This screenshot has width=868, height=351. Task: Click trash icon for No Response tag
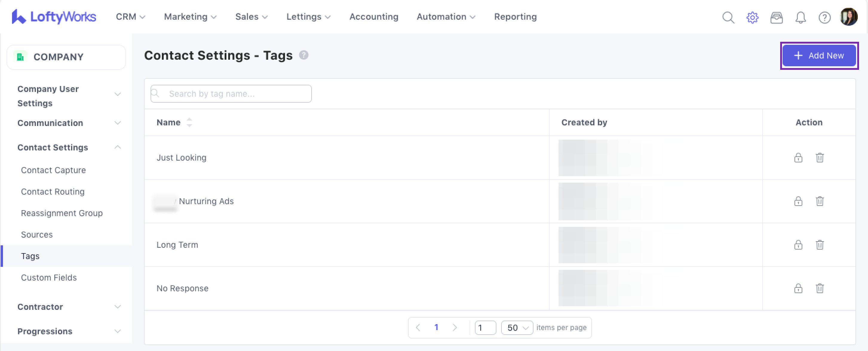[x=820, y=288]
